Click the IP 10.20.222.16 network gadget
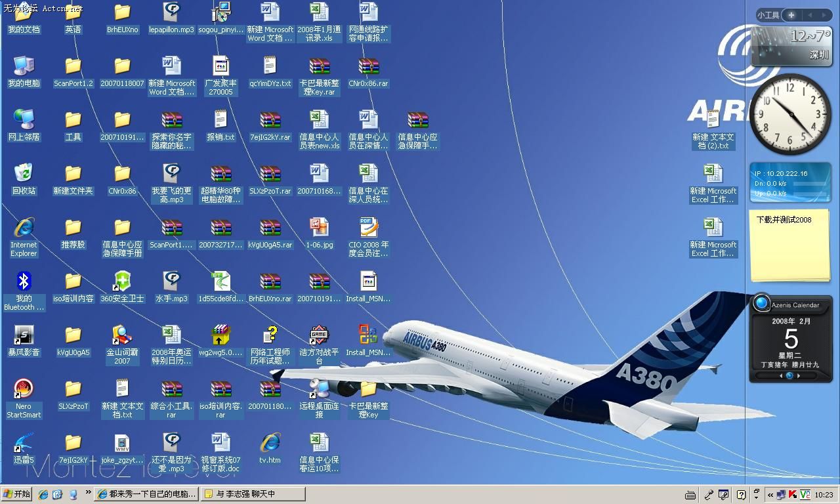The width and height of the screenshot is (840, 504). 789,184
